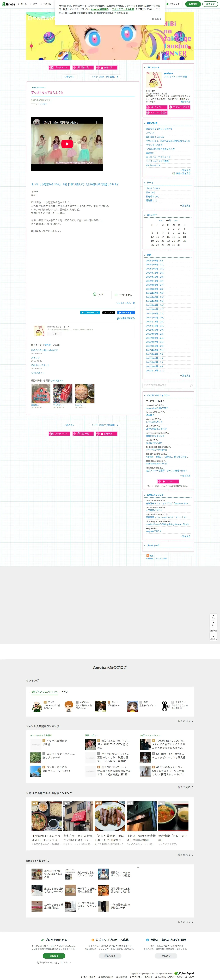The height and width of the screenshot is (980, 220).
Task: Click フォロー under yukiyooさんをフォロー
Action: pos(55,334)
